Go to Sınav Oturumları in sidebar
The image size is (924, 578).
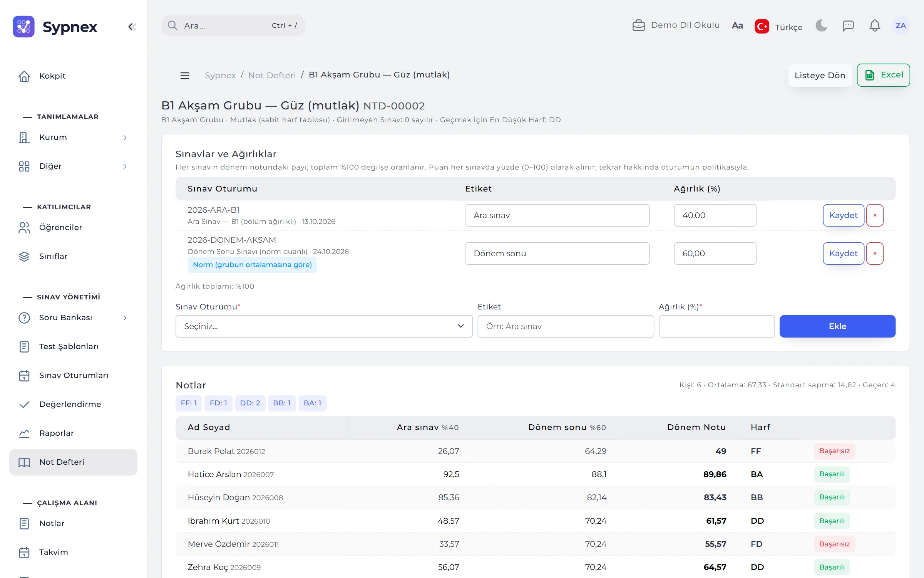click(73, 375)
